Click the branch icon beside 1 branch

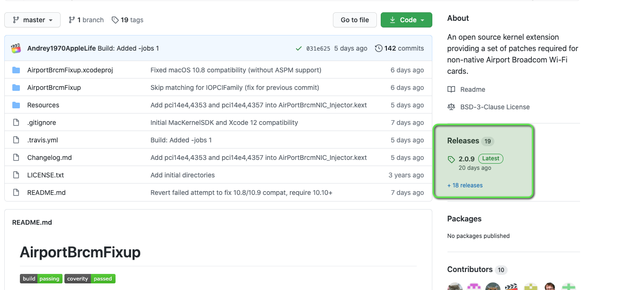[72, 20]
